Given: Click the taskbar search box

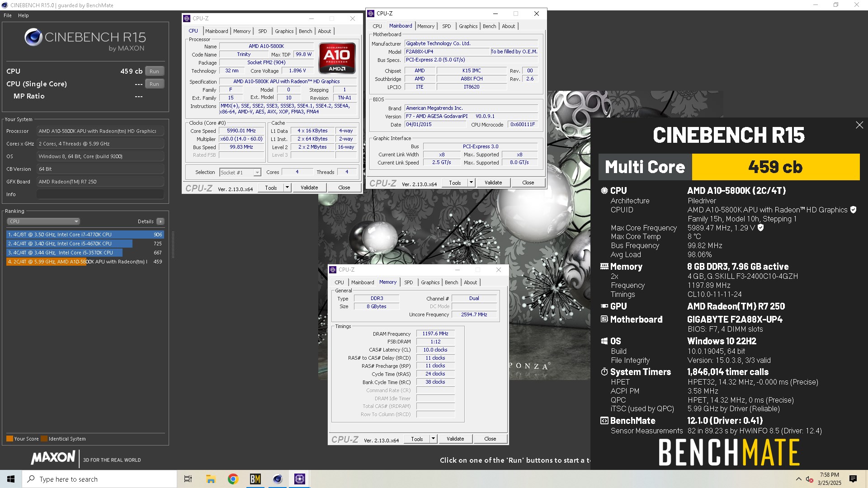Looking at the screenshot, I should [x=99, y=479].
